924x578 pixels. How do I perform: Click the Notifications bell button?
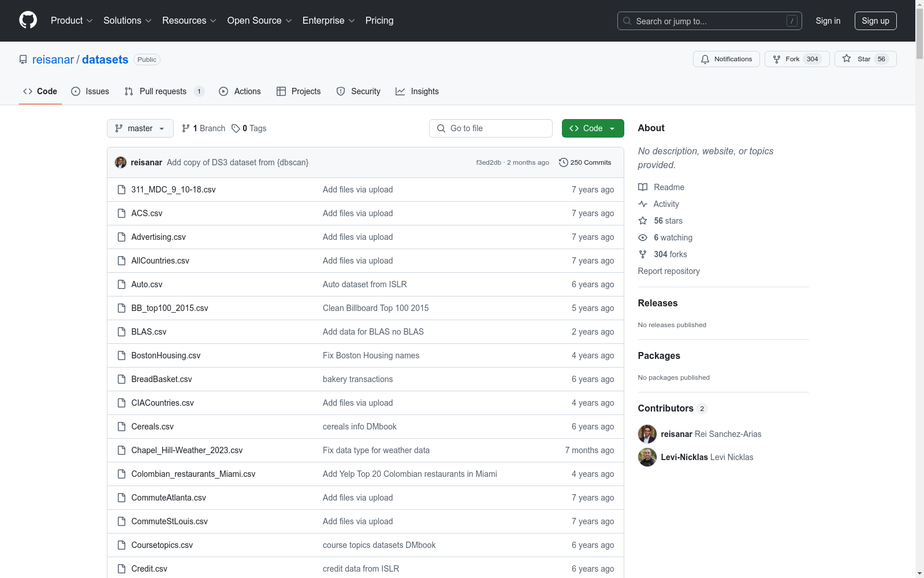(x=726, y=59)
